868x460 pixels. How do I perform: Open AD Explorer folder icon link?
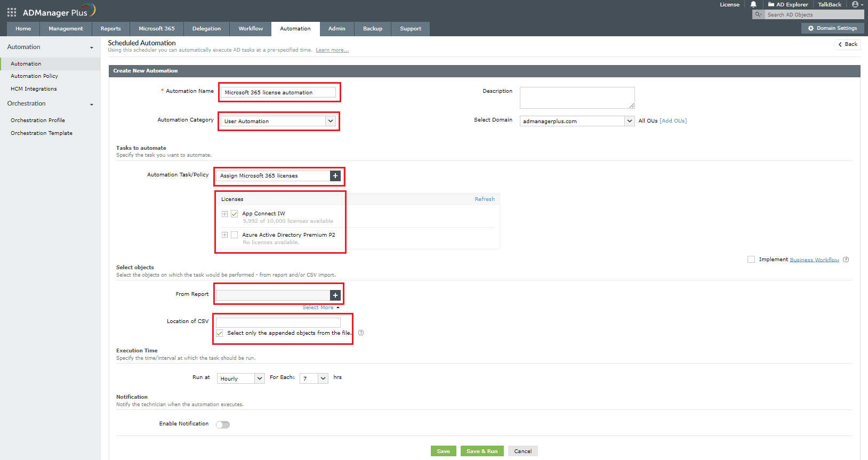[x=771, y=4]
